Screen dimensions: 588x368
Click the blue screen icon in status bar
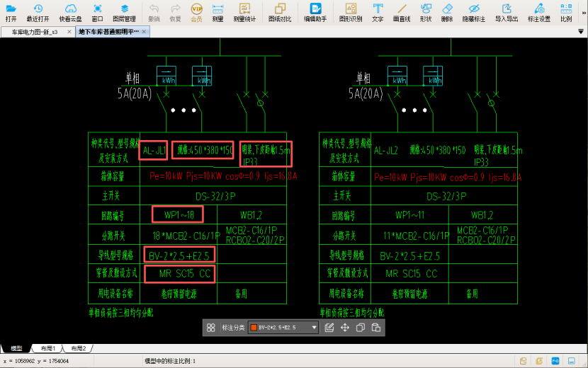tap(572, 361)
